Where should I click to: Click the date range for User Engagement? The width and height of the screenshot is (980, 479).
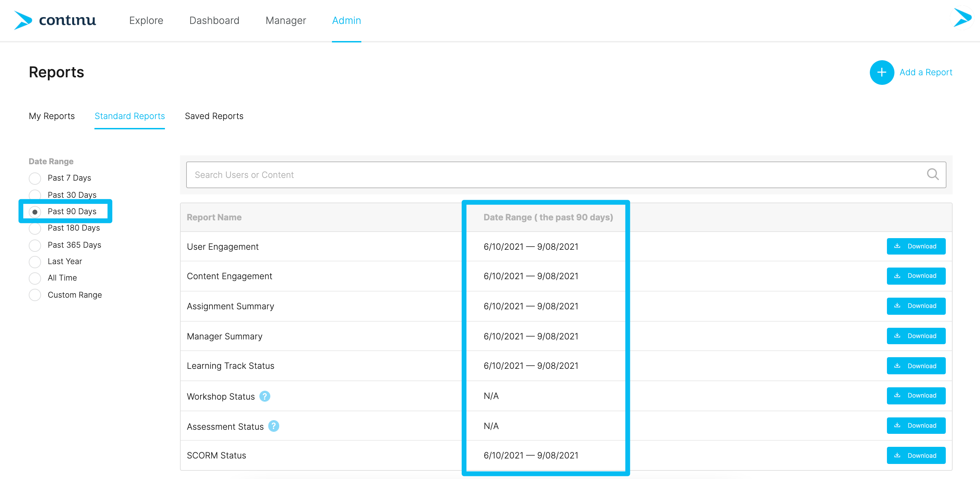(x=531, y=247)
